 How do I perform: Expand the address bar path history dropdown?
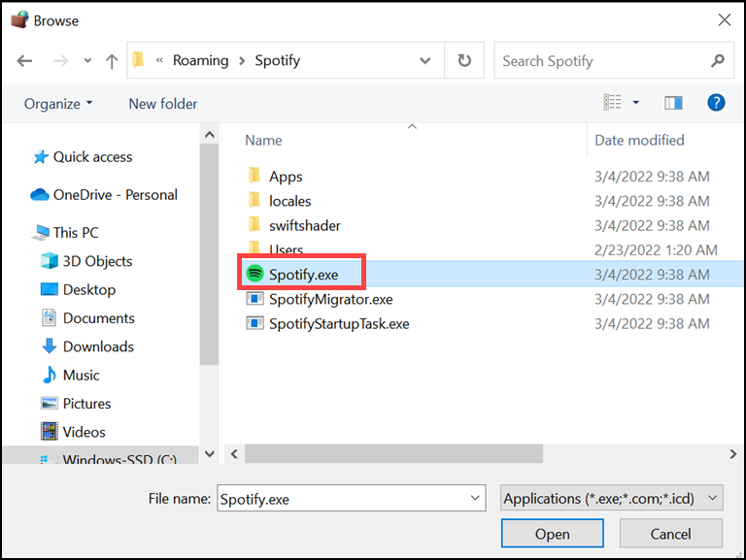coord(425,60)
